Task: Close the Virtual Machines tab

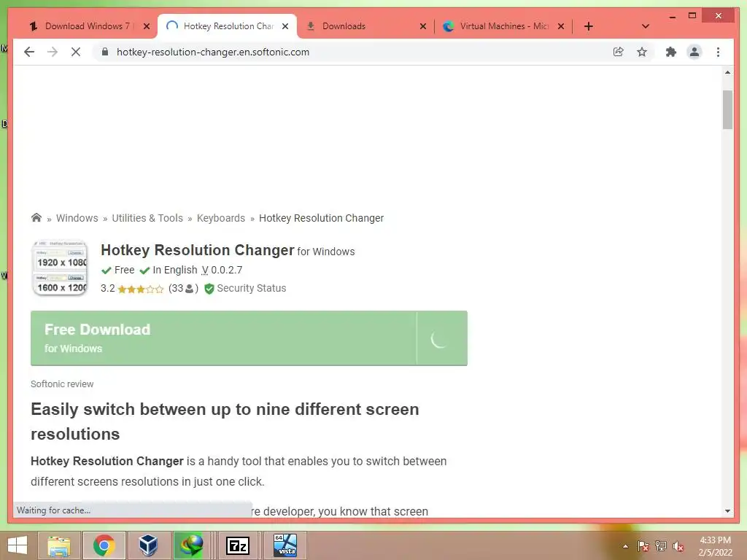Action: click(561, 26)
